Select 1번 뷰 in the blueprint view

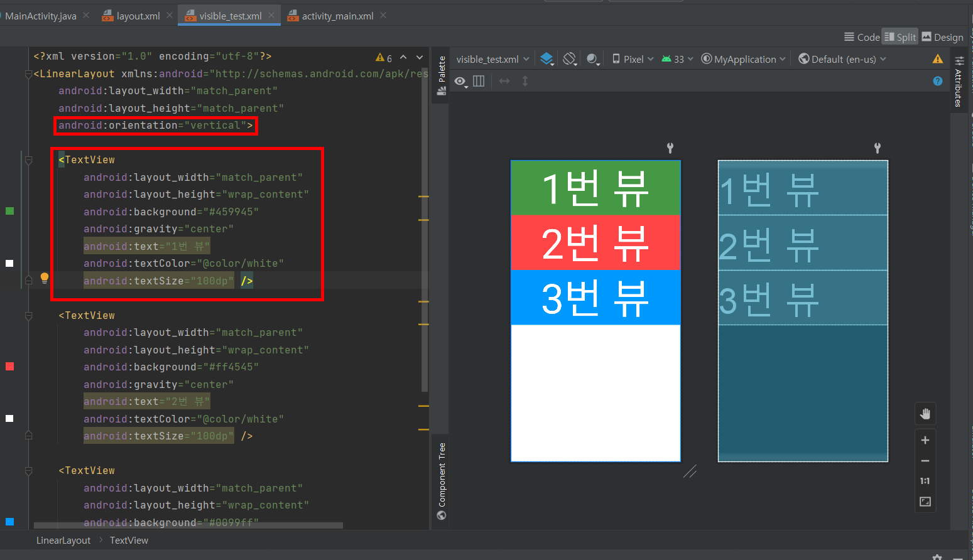[803, 188]
